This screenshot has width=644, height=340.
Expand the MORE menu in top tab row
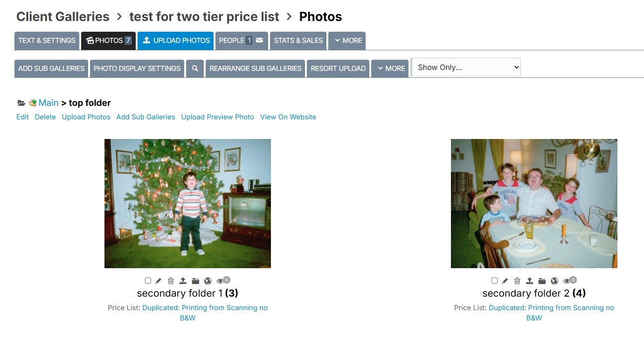(347, 41)
